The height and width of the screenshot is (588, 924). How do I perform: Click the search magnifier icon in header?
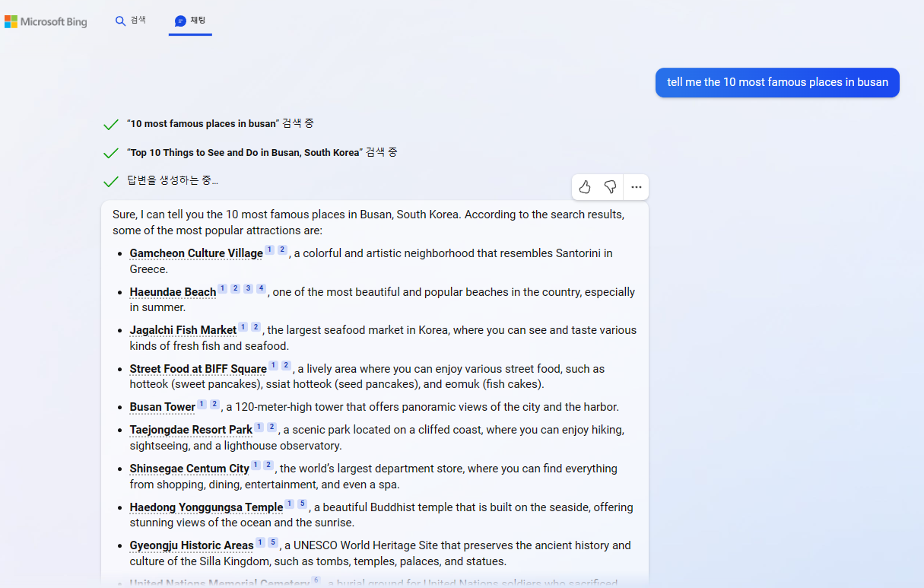pos(120,21)
